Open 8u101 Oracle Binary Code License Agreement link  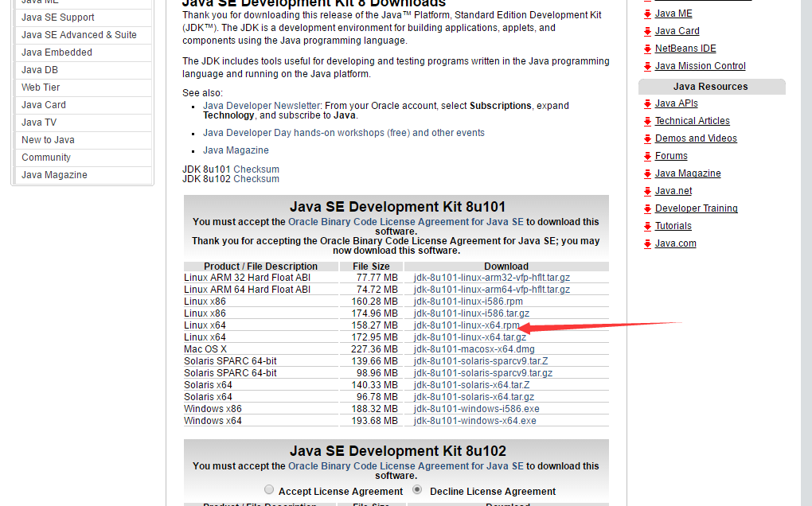405,222
